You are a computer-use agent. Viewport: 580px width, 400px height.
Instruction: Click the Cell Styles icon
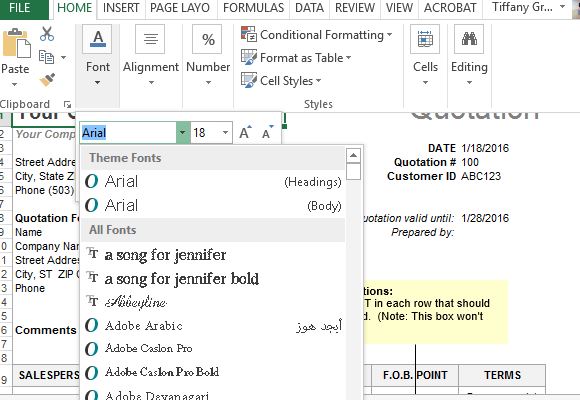click(249, 80)
